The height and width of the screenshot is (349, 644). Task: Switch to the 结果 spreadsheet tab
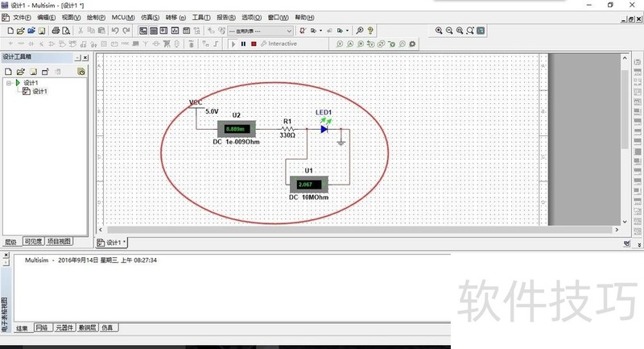(23, 328)
